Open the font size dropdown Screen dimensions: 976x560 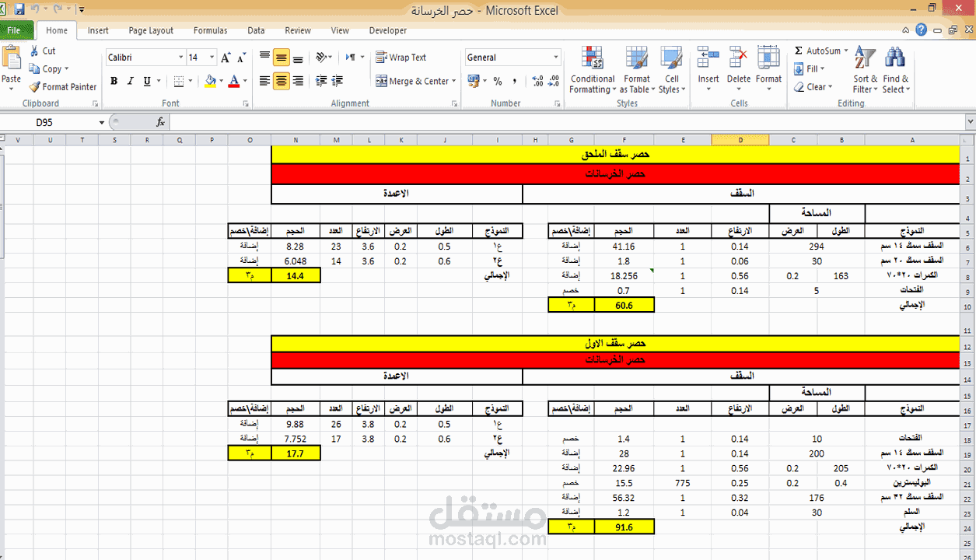coord(211,57)
